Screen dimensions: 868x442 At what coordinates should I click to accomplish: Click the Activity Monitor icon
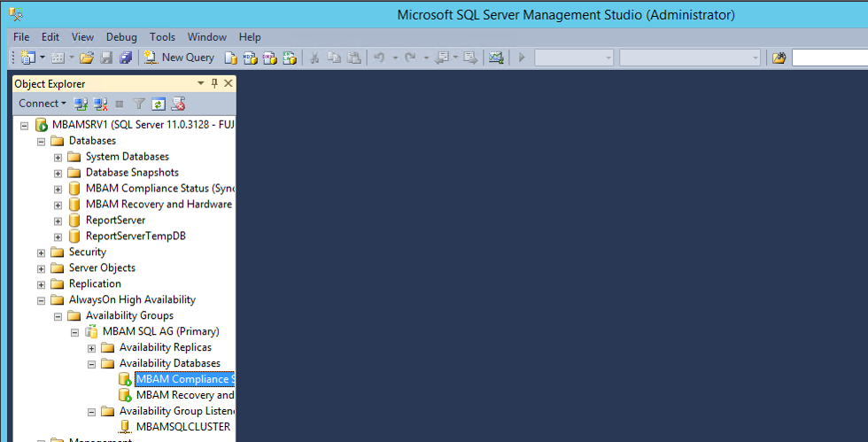[496, 57]
